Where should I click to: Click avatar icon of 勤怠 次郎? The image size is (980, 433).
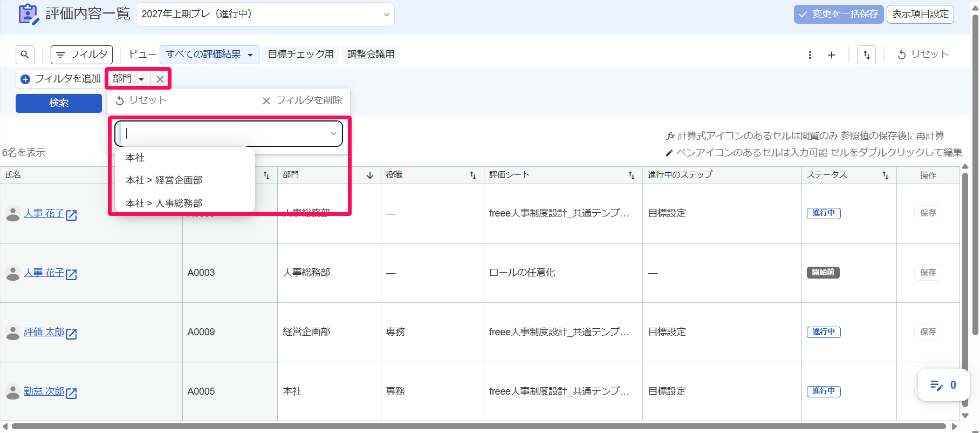[x=13, y=392]
